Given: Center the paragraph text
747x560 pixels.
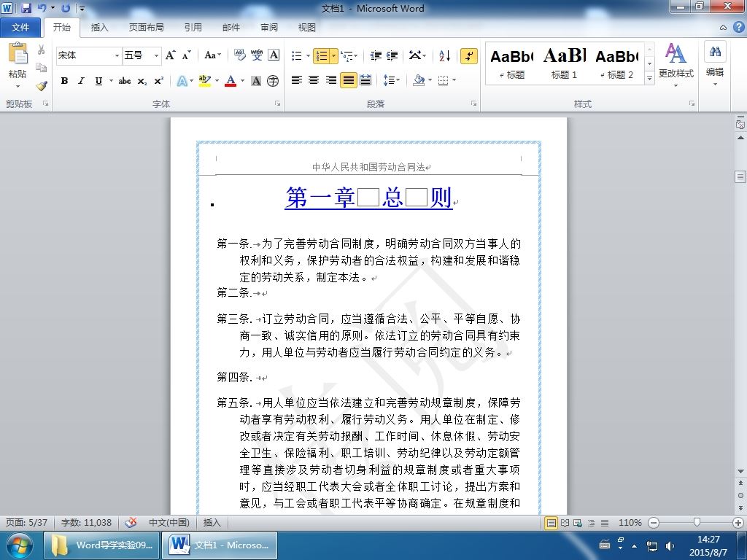Looking at the screenshot, I should tap(314, 80).
